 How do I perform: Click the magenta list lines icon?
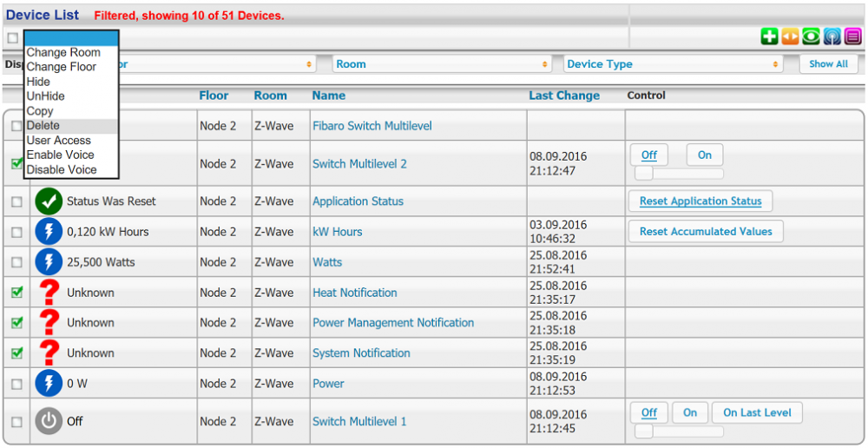pos(852,36)
